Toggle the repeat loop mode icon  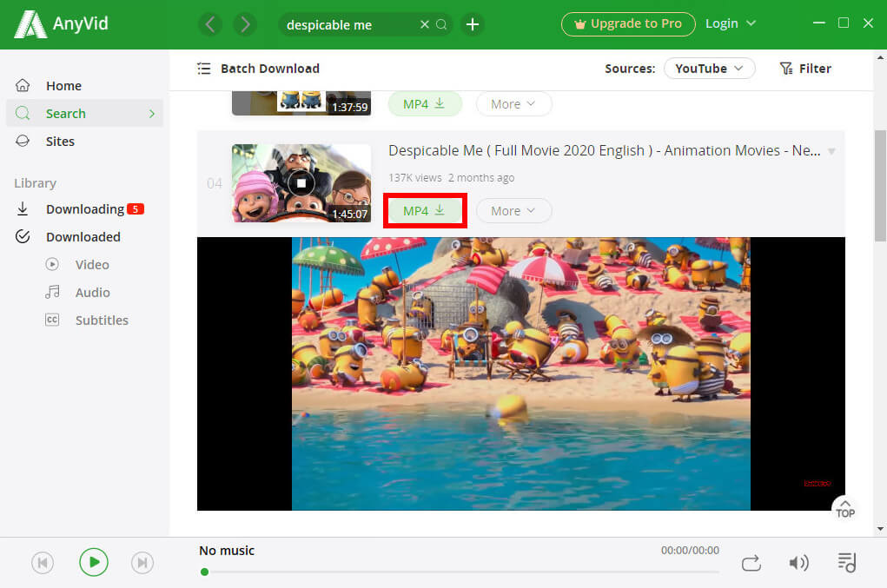[751, 563]
